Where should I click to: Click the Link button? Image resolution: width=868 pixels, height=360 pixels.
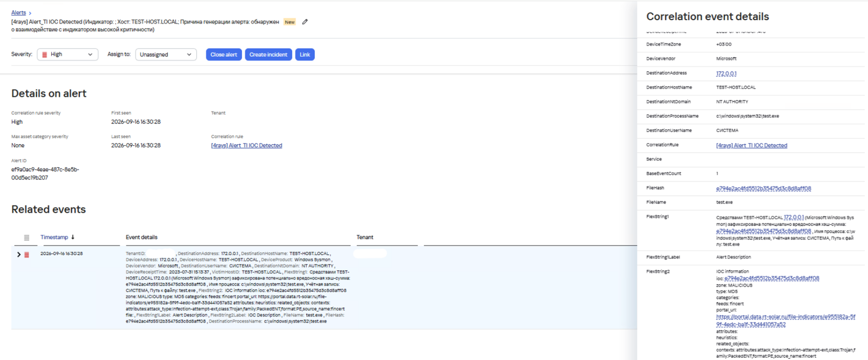(x=305, y=55)
